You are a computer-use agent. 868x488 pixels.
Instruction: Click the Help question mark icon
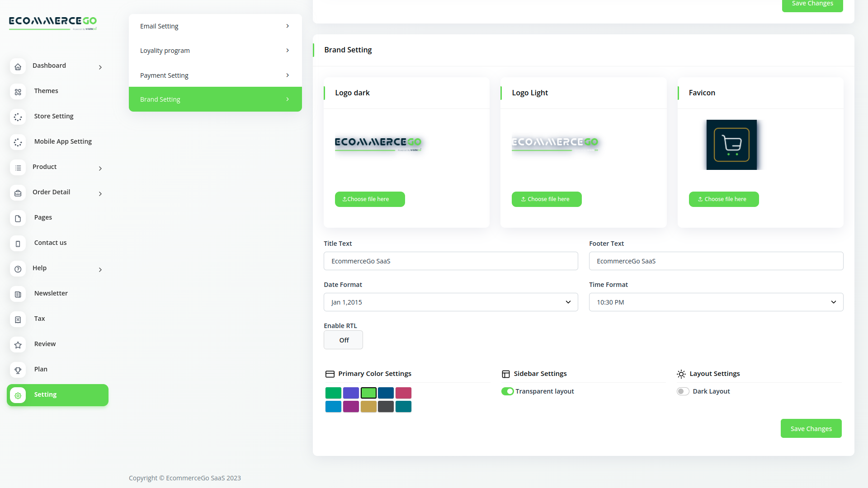(x=18, y=269)
